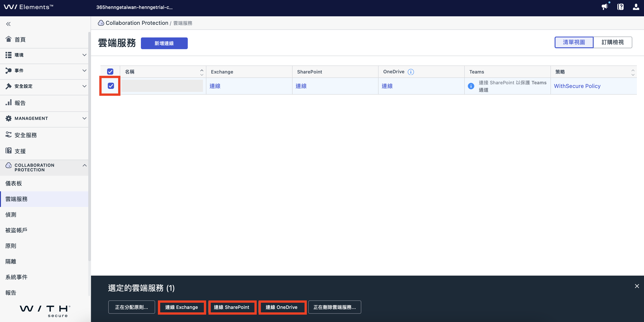Toggle the select-all checkbox in table header
The image size is (644, 322).
click(x=110, y=72)
